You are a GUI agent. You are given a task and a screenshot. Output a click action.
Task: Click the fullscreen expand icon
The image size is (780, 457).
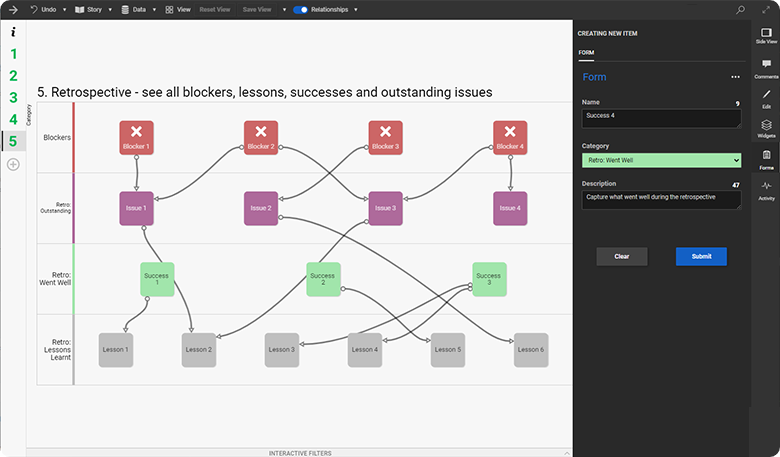[x=766, y=9]
